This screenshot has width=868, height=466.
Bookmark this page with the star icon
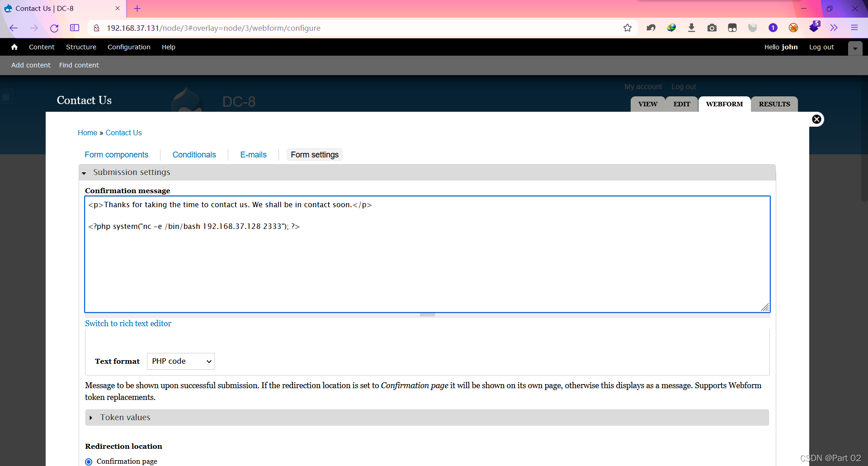pos(627,28)
